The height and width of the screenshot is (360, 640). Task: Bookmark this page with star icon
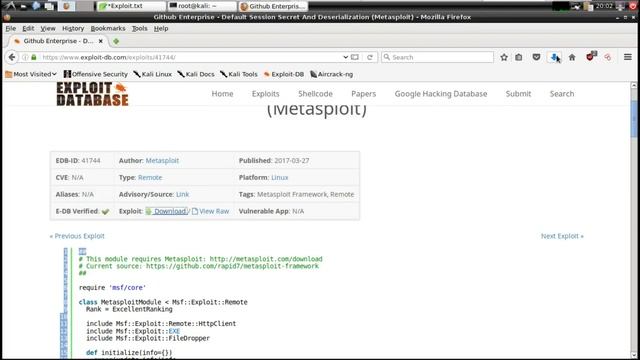(504, 58)
